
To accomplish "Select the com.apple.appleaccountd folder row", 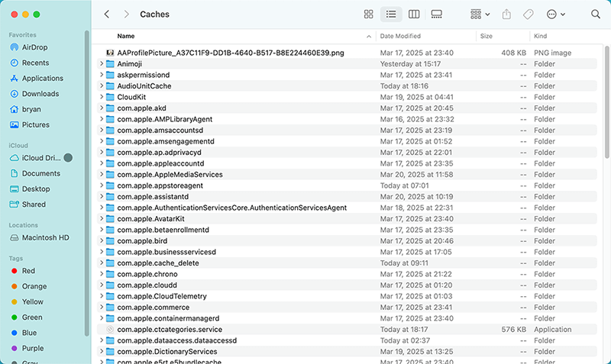I will coord(347,163).
